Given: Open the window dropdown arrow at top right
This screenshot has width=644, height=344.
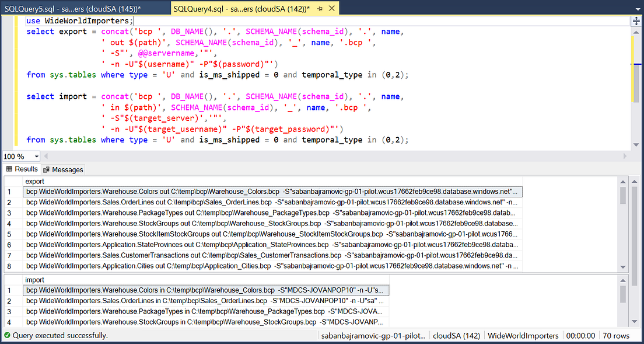Looking at the screenshot, I should (639, 9).
